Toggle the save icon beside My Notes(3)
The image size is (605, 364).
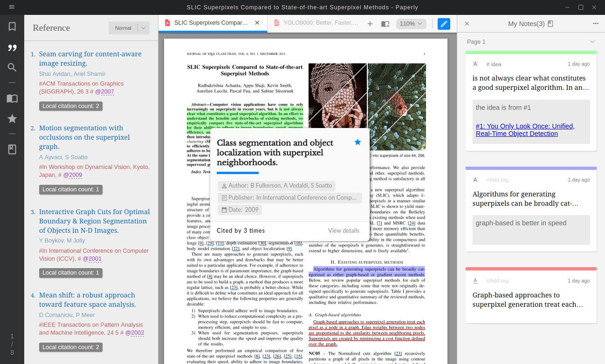[550, 23]
